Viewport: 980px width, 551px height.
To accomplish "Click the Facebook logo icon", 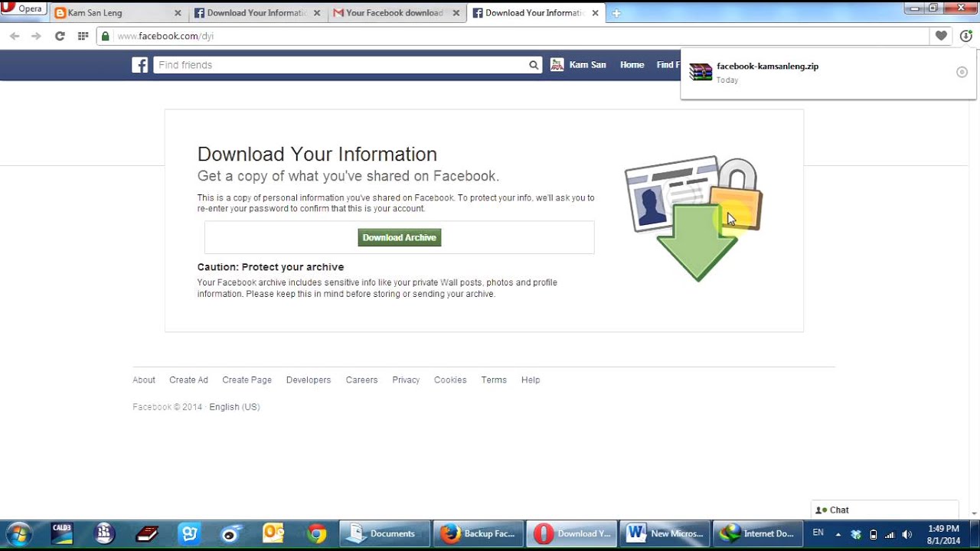I will click(139, 65).
